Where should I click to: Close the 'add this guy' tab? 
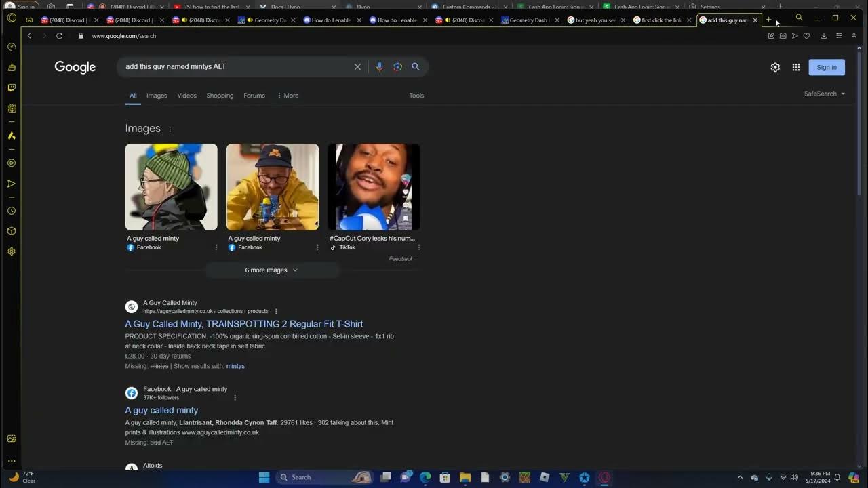pos(755,20)
